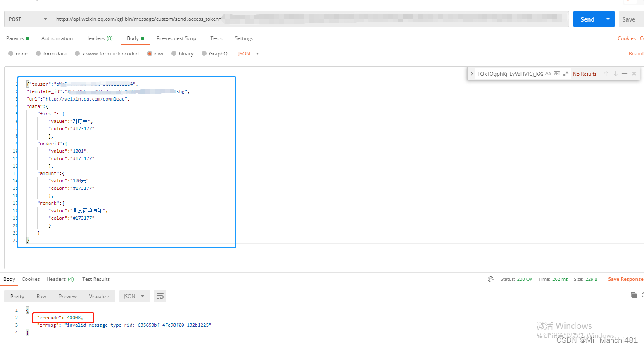Click the "errmsg" invalid message type line
The height and width of the screenshot is (347, 644).
124,325
